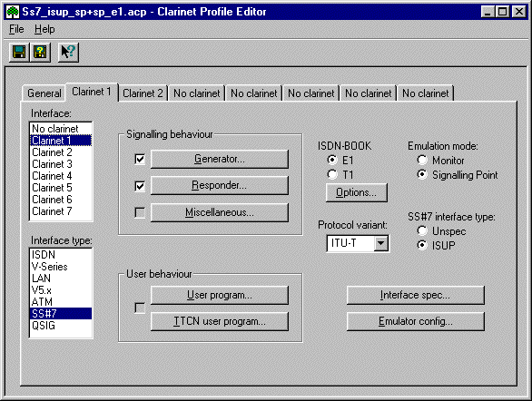Choose ATM interface type
The width and height of the screenshot is (532, 401).
coord(61,302)
